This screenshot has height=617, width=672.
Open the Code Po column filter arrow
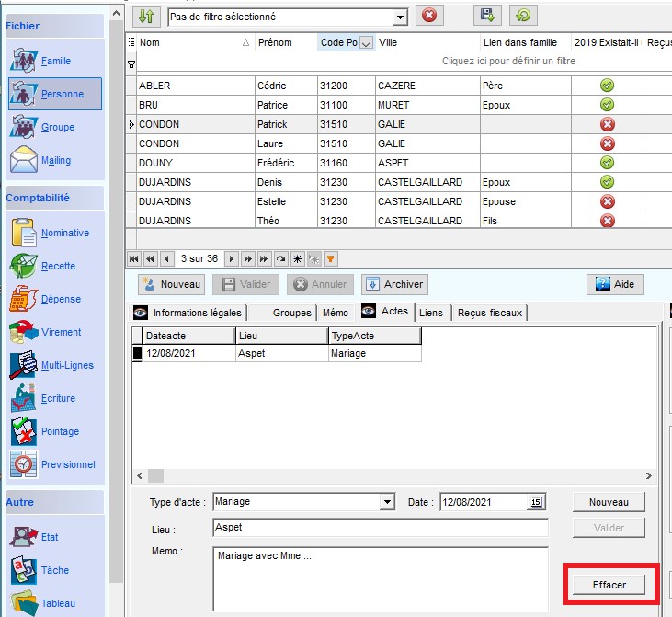click(x=366, y=42)
